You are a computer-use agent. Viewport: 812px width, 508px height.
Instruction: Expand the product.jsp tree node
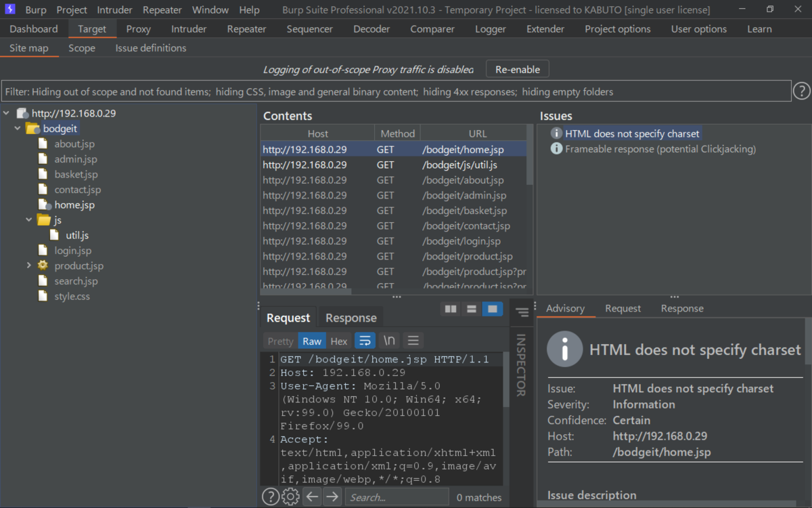point(29,266)
